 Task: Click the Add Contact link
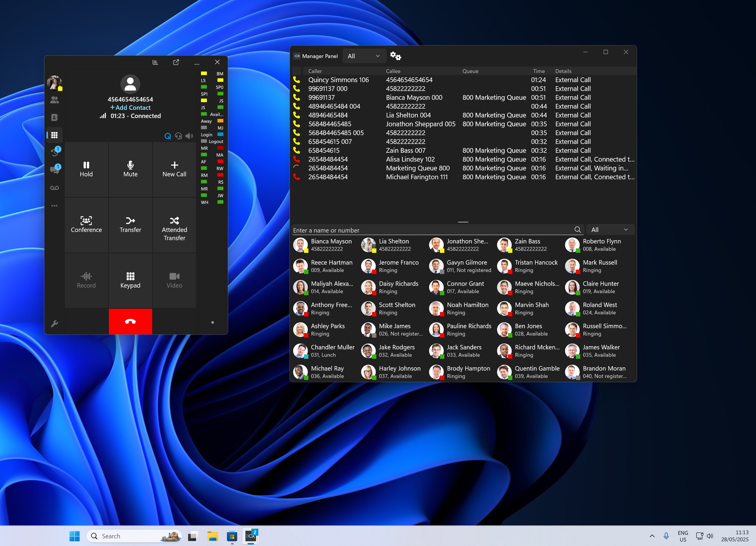pyautogui.click(x=130, y=107)
